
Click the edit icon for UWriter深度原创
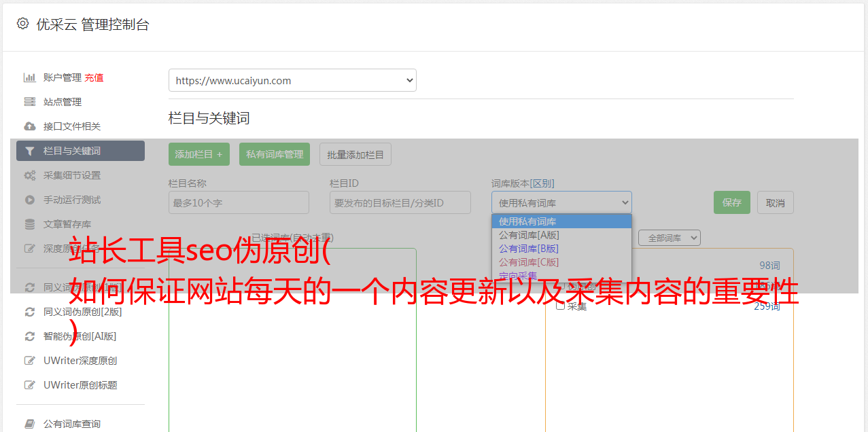[x=29, y=361]
